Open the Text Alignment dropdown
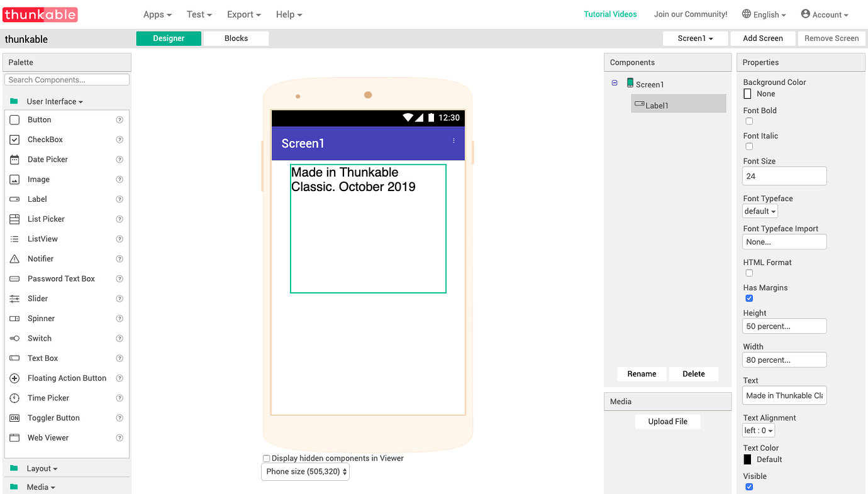The width and height of the screenshot is (868, 494). 758,430
